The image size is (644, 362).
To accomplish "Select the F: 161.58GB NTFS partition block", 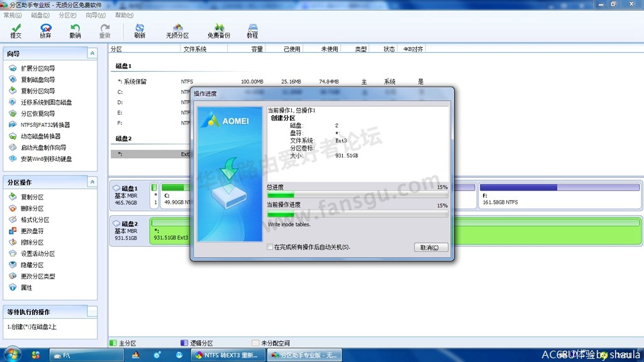I will (x=559, y=196).
